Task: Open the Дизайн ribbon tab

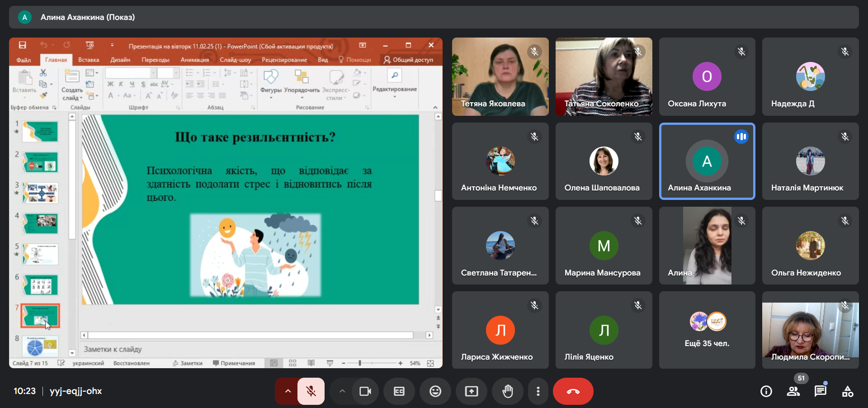Action: click(120, 60)
